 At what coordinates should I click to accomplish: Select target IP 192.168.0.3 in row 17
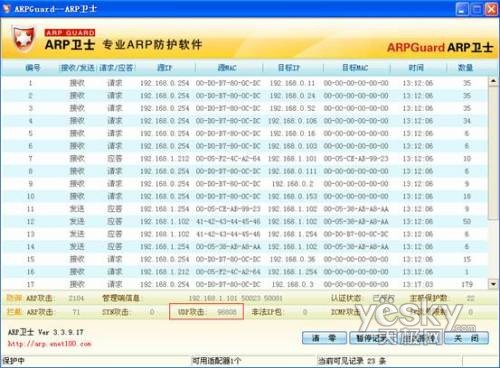[x=292, y=284]
